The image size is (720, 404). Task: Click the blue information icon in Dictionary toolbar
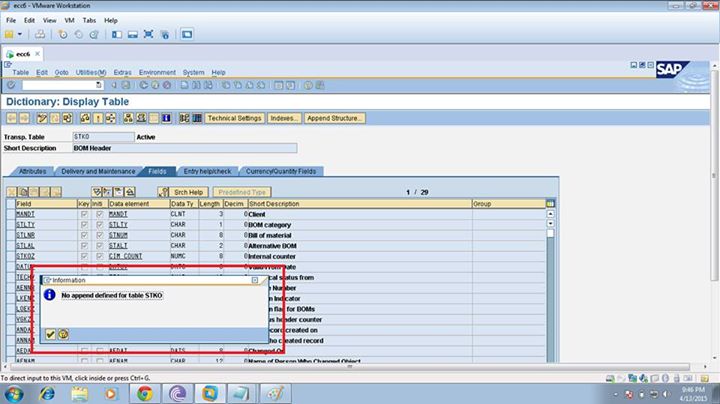[x=166, y=118]
